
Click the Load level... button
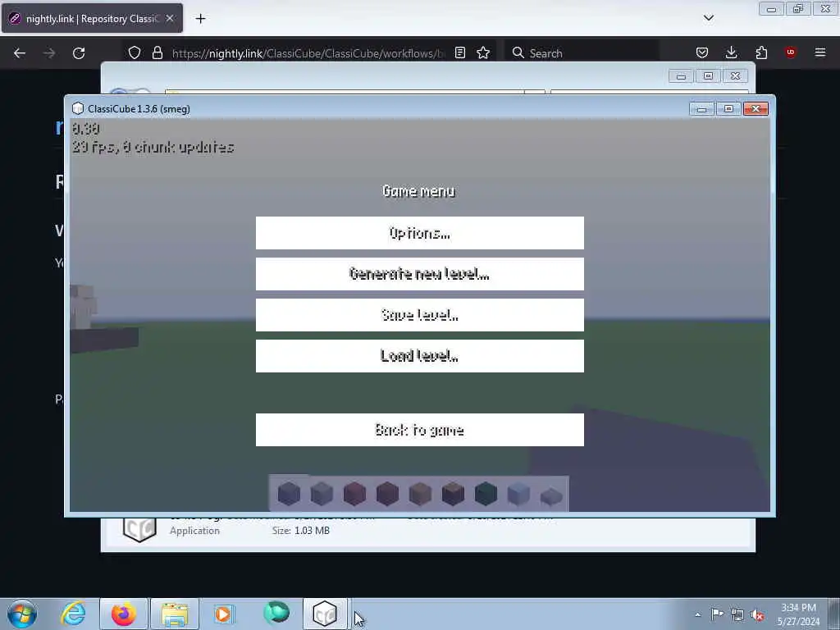pos(419,356)
